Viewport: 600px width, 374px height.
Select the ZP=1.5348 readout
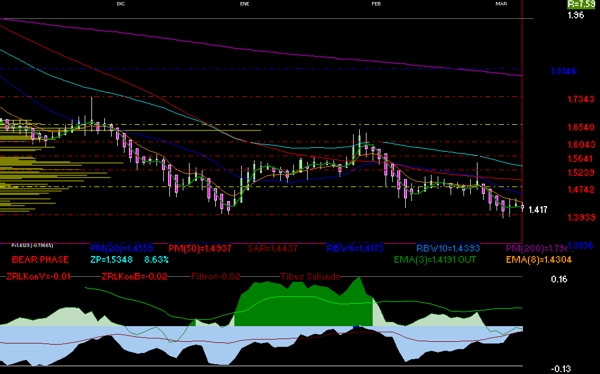111,260
